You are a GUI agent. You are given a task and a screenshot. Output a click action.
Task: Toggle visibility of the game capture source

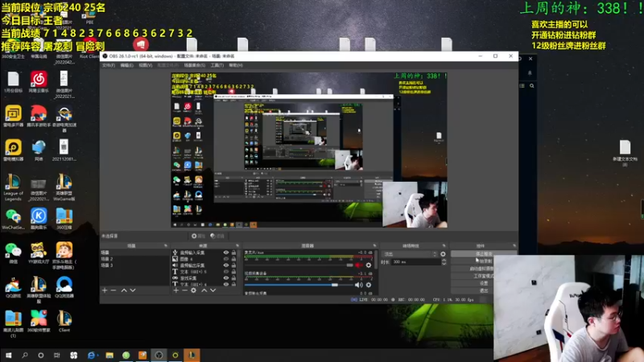pyautogui.click(x=226, y=278)
